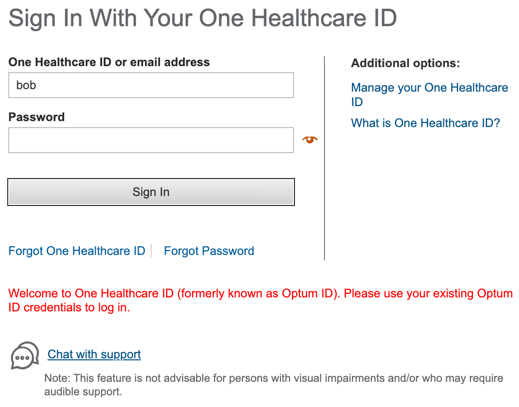Click the bold Password label
Image resolution: width=519 pixels, height=407 pixels.
pos(36,117)
